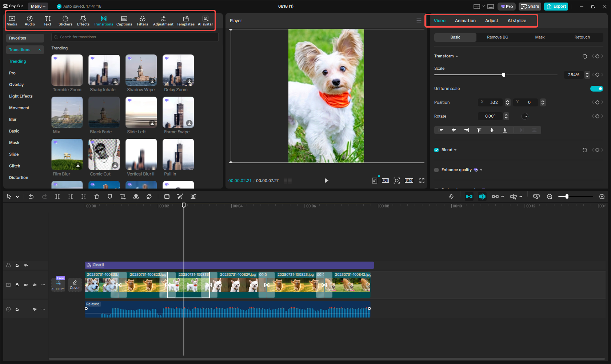Click the Pro upgrade button
This screenshot has width=611, height=364.
[507, 6]
